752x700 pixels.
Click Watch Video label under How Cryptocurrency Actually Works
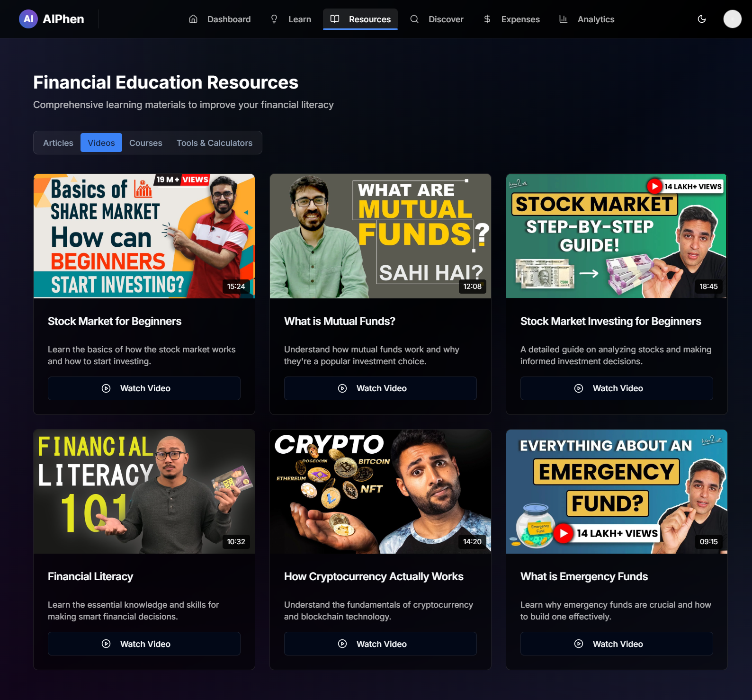coord(382,644)
